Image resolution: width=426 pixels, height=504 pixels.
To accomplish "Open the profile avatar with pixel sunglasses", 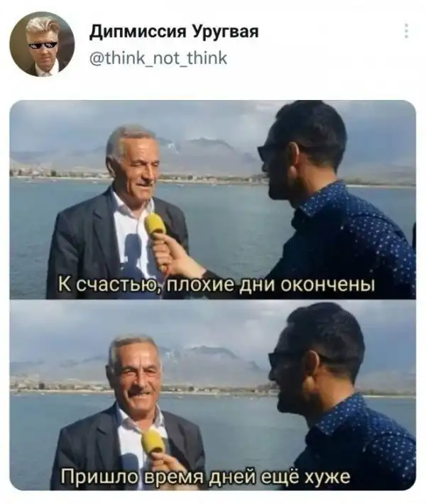I will (x=42, y=44).
